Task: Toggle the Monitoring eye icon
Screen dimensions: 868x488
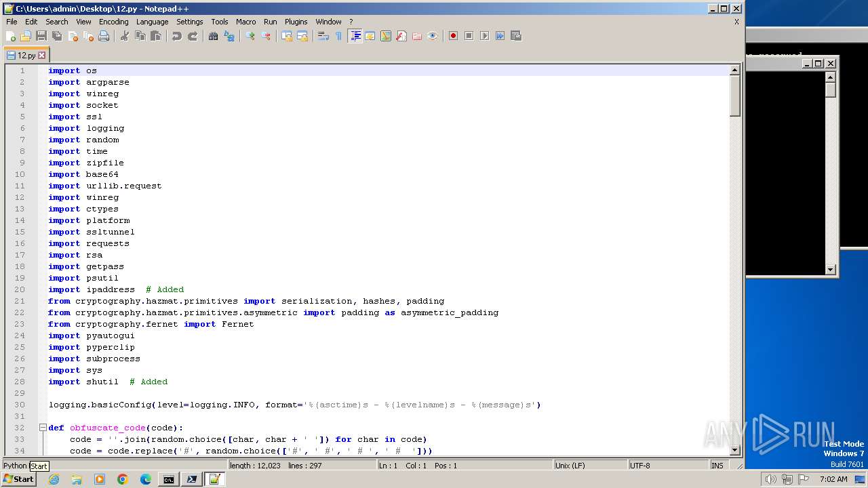Action: coord(432,36)
